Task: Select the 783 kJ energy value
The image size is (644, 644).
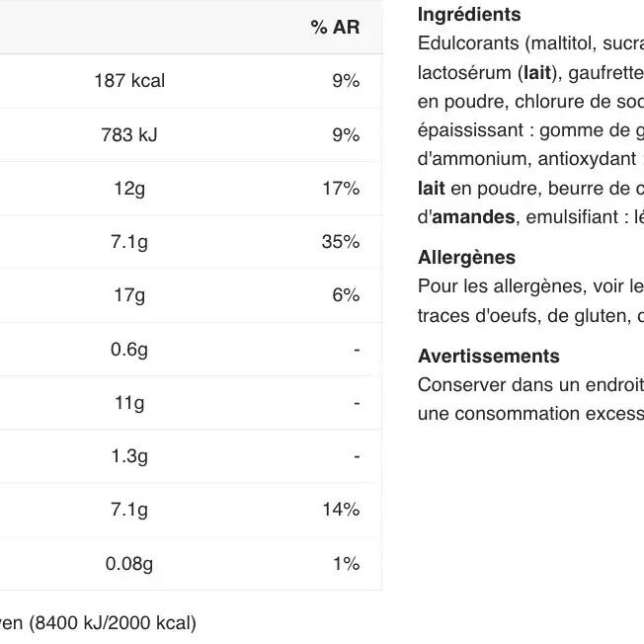Action: 129,135
